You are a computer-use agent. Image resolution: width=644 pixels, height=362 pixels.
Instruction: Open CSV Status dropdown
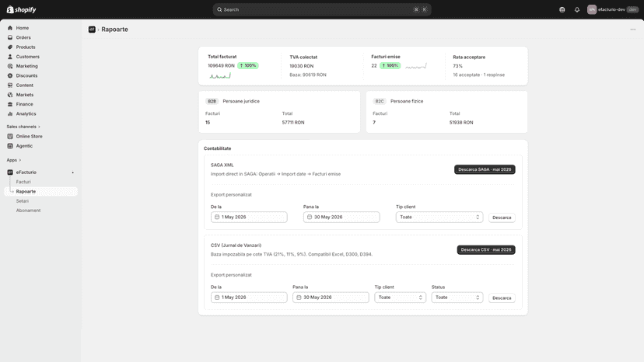pos(457,298)
